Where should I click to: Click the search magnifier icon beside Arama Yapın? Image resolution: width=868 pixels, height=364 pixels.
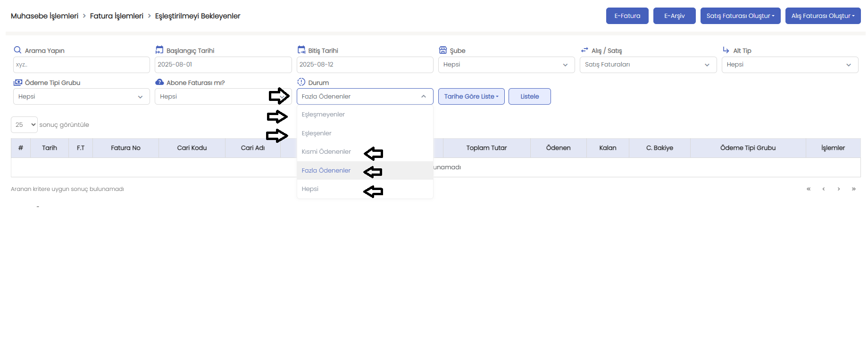click(x=17, y=50)
